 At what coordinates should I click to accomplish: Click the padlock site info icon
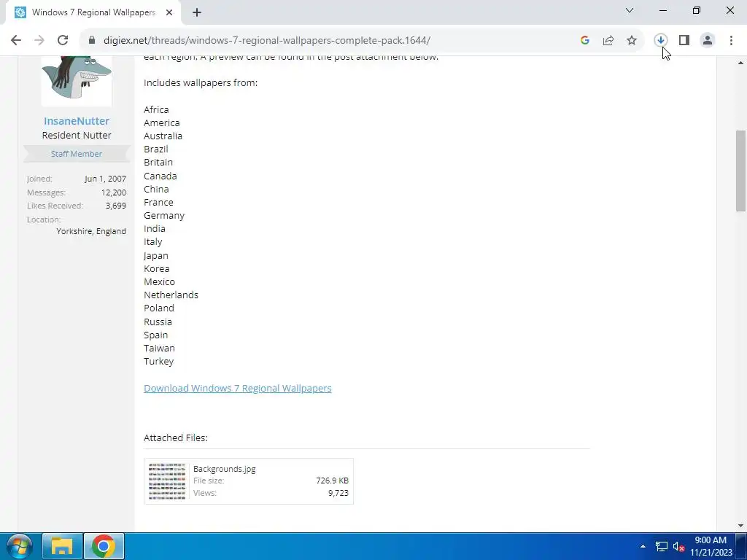coord(92,40)
